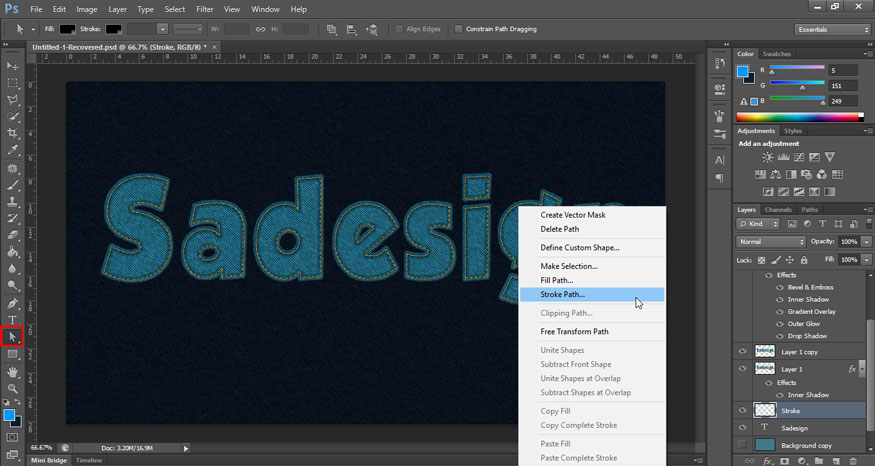Open the layer Fill dropdown arrow
Screen dimensions: 875x466
coord(867,260)
